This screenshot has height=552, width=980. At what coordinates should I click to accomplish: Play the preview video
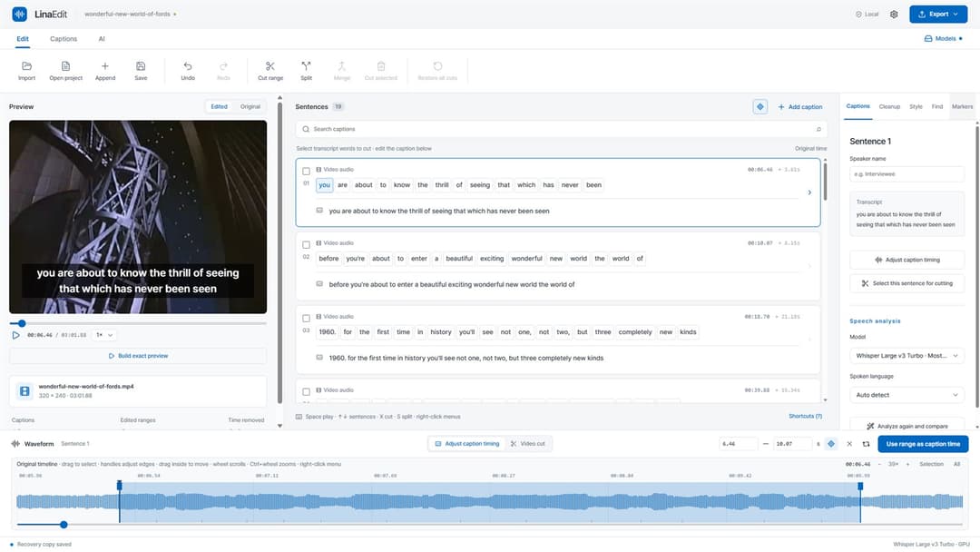[x=15, y=335]
